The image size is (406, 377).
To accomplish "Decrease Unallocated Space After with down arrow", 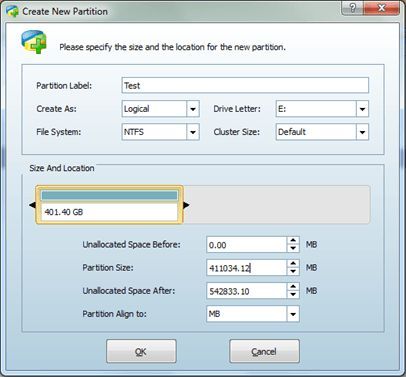I will (x=293, y=295).
